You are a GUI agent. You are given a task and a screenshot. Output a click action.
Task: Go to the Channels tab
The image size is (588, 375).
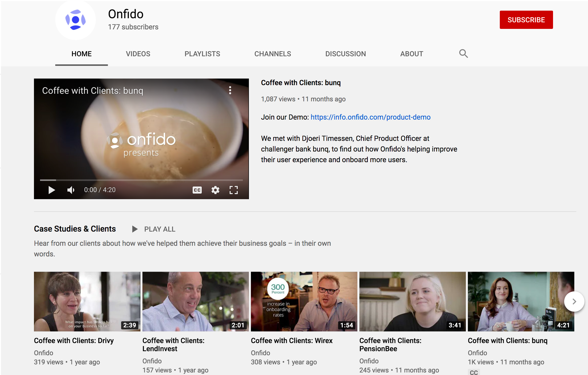tap(273, 54)
